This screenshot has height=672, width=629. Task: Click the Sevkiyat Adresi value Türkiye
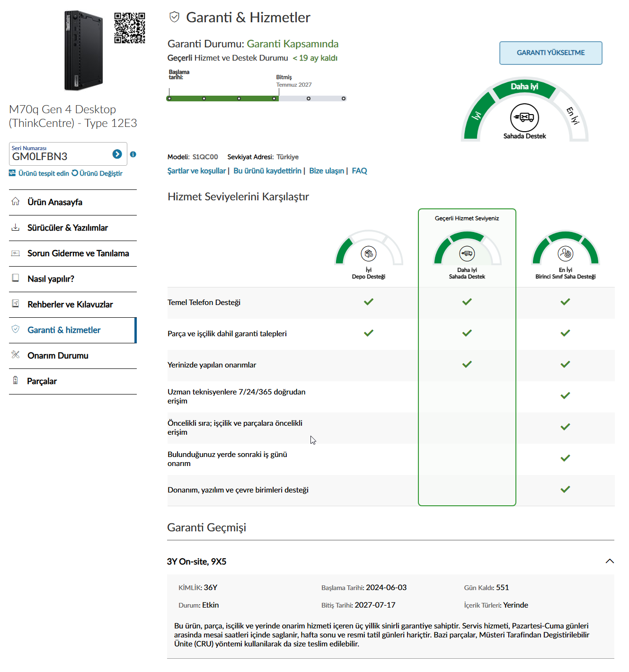point(288,157)
